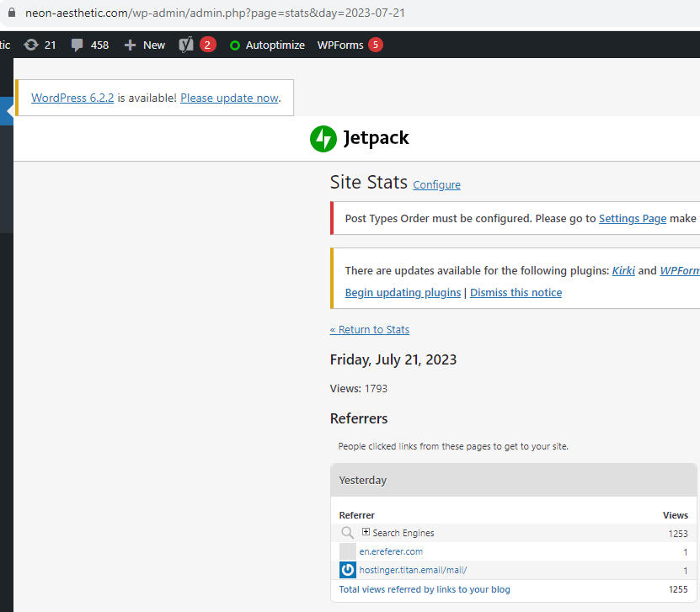The image size is (700, 612).
Task: Click the updates refresh icon showing 21
Action: point(31,45)
